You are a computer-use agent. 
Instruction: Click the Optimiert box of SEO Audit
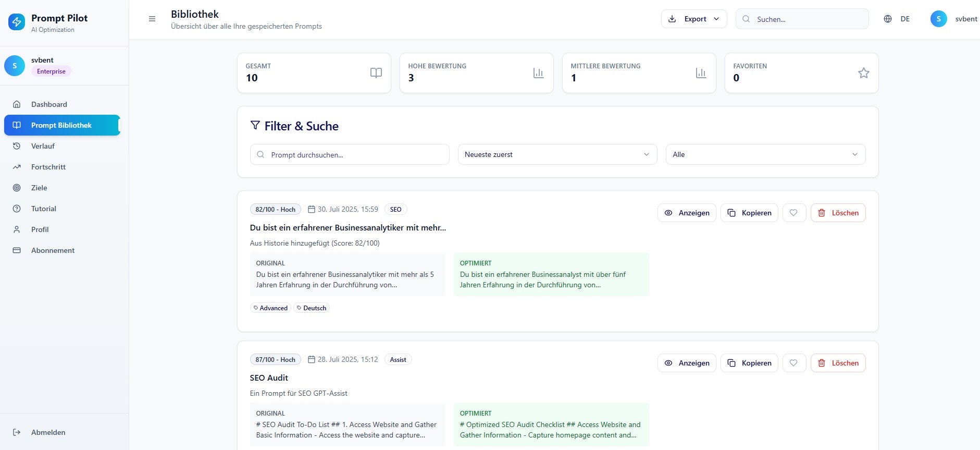[551, 424]
